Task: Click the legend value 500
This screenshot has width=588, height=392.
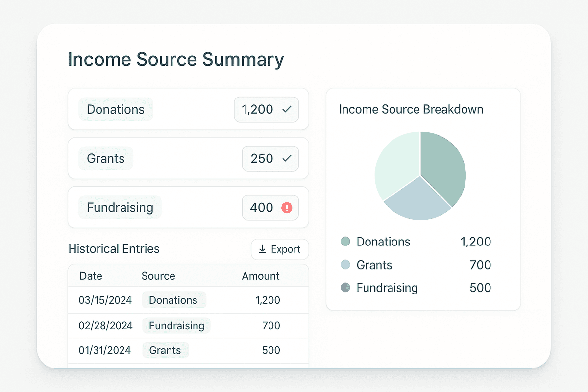Action: point(480,288)
